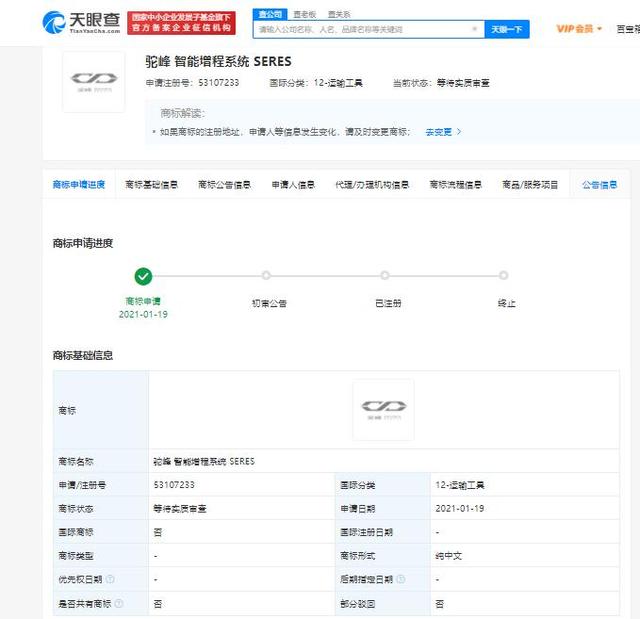Select table value 等待实质审查 in 商标状态 row

(180, 508)
